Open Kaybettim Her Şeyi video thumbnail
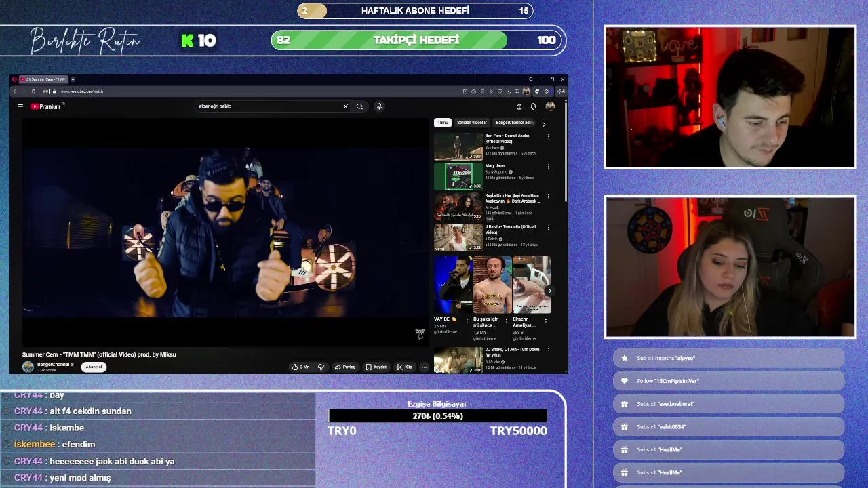The height and width of the screenshot is (488, 868). (458, 207)
